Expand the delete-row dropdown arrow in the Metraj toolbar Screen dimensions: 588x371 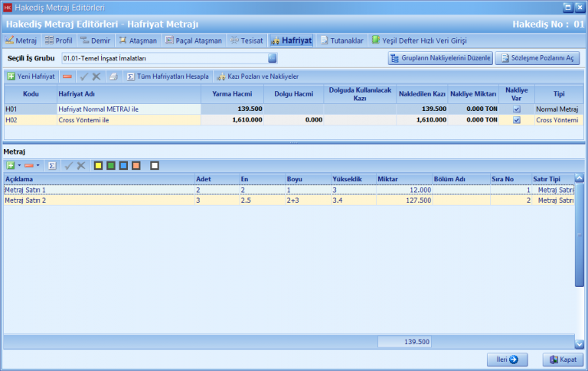click(38, 165)
